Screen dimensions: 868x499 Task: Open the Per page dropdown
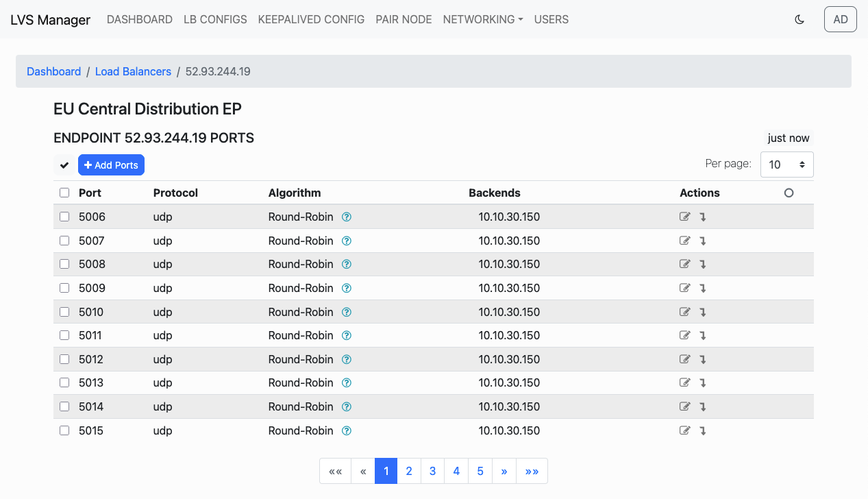(787, 165)
